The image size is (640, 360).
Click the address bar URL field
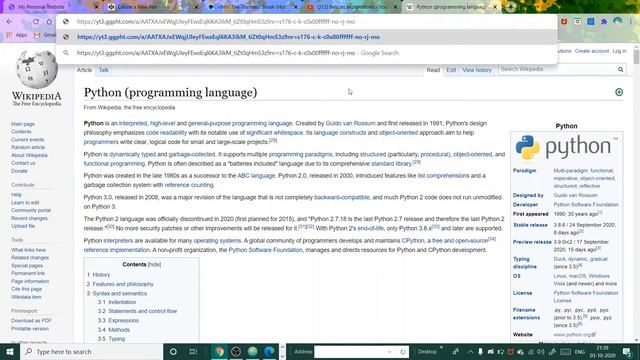tap(307, 22)
